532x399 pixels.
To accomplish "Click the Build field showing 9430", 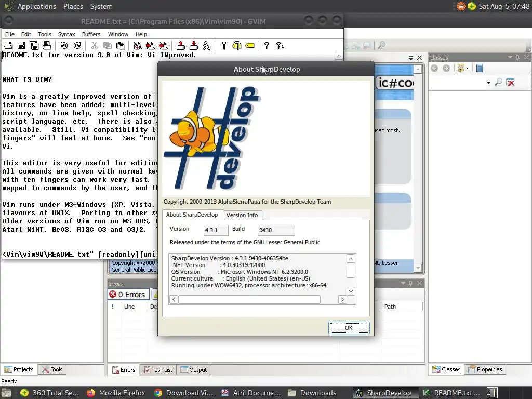I will click(276, 230).
